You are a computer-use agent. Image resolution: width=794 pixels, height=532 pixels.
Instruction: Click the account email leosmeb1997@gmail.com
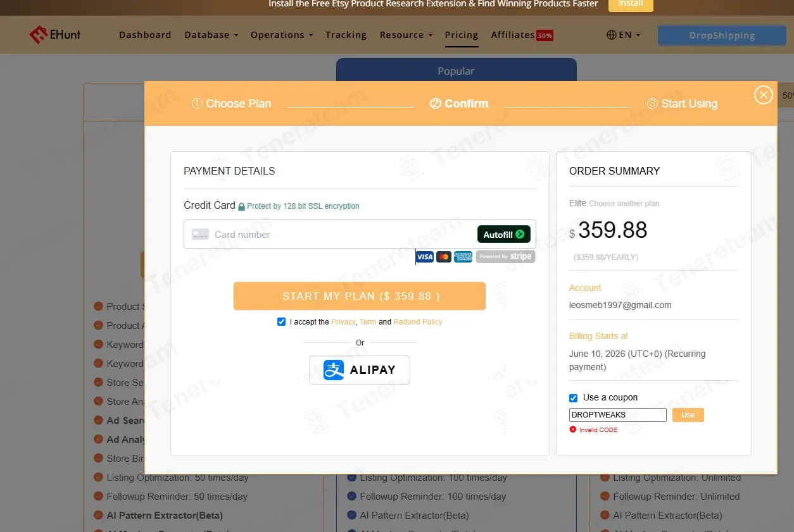click(x=621, y=305)
